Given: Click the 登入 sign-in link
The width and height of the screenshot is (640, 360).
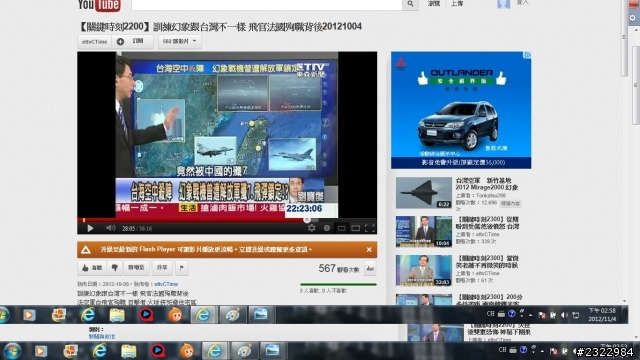Looking at the screenshot, I should pyautogui.click(x=522, y=2).
